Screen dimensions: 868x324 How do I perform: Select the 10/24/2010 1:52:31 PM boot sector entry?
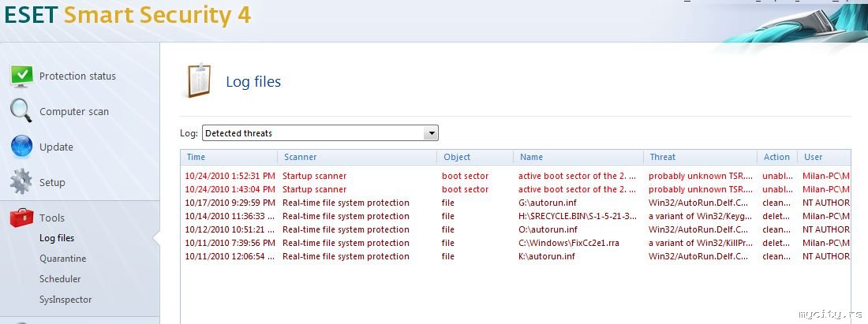click(x=230, y=176)
